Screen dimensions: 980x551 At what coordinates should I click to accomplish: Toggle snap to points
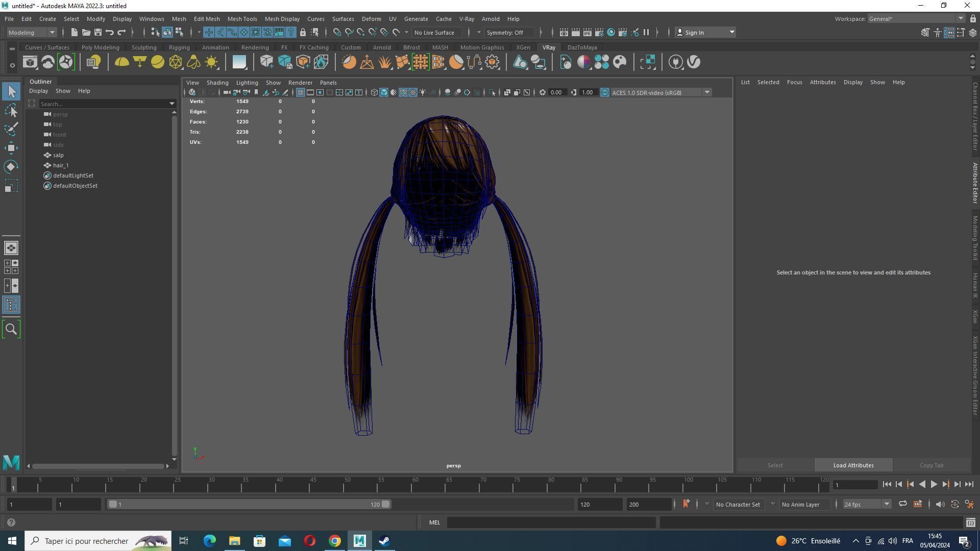[x=361, y=32]
